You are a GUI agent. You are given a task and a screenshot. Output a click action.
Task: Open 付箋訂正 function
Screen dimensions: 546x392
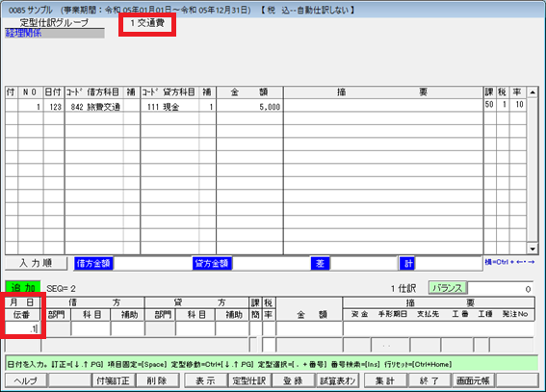click(x=114, y=380)
